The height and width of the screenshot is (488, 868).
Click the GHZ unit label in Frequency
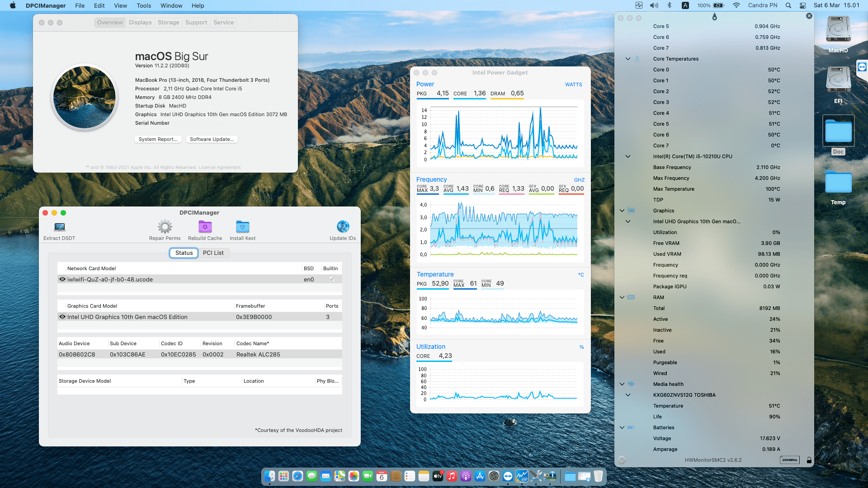pyautogui.click(x=579, y=180)
